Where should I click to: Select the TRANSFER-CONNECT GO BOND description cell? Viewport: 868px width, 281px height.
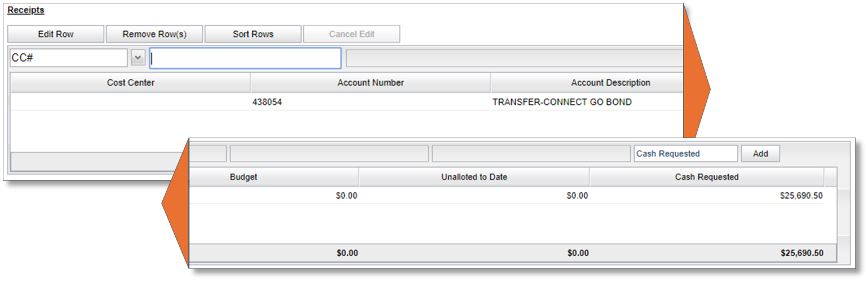pos(561,102)
